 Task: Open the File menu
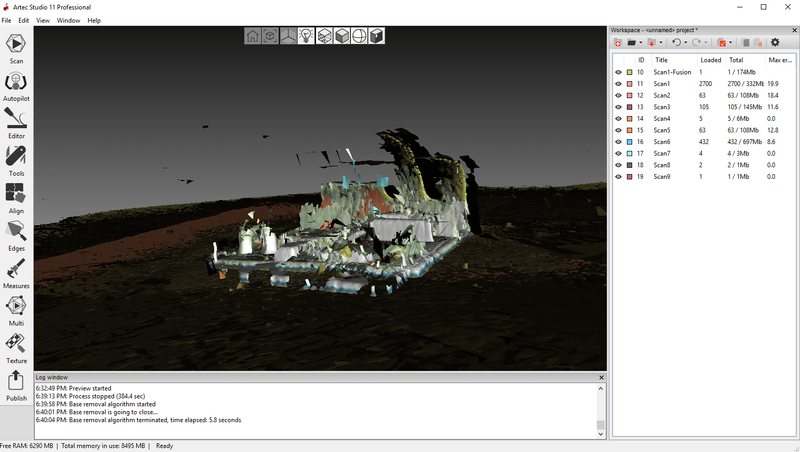tap(7, 20)
